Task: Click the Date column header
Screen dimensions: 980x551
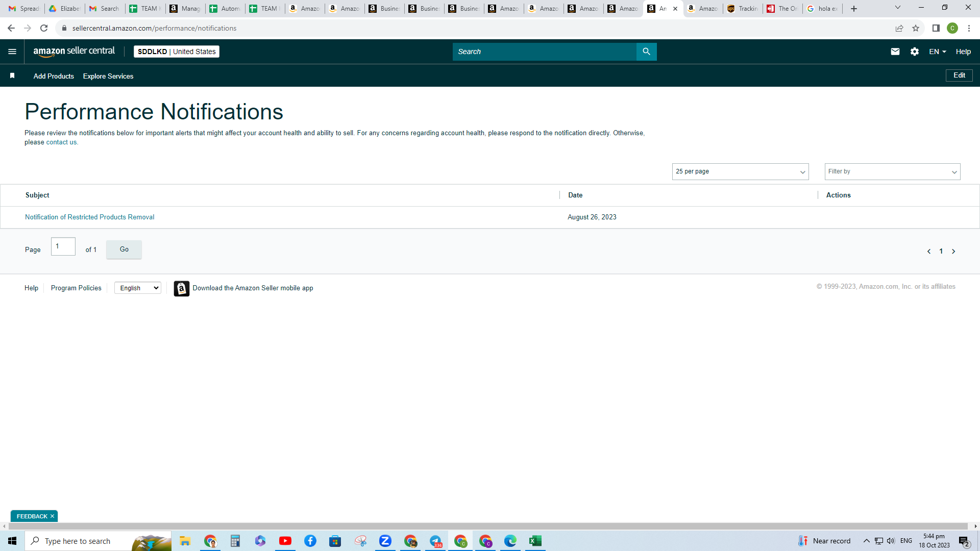Action: click(x=575, y=195)
